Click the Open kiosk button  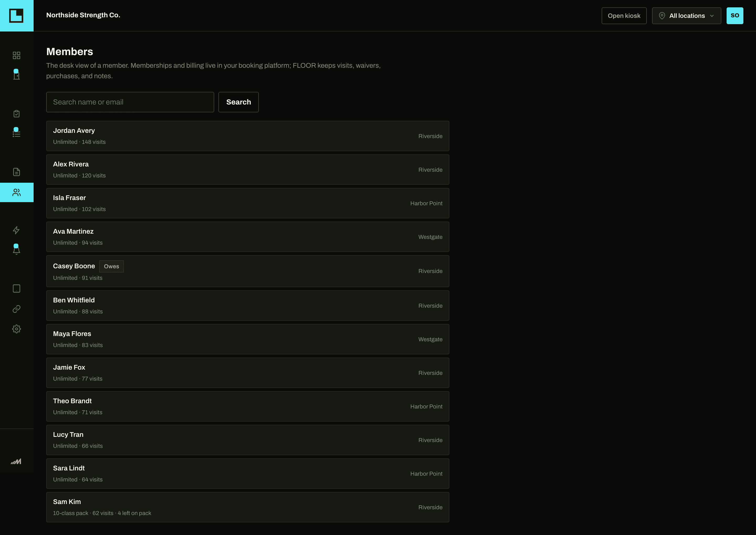(x=624, y=15)
